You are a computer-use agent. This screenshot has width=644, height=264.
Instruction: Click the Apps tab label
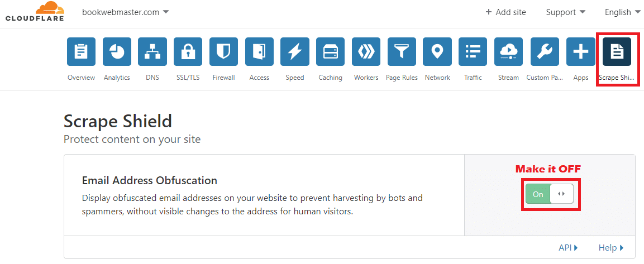[581, 78]
